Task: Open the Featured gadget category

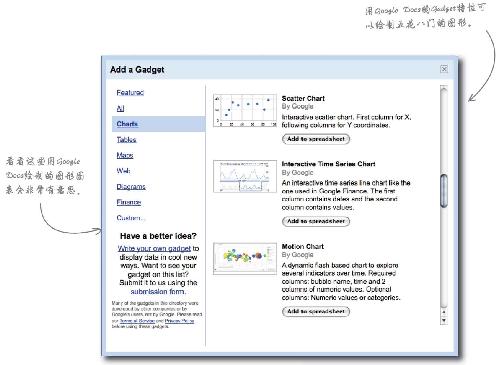Action: click(130, 93)
